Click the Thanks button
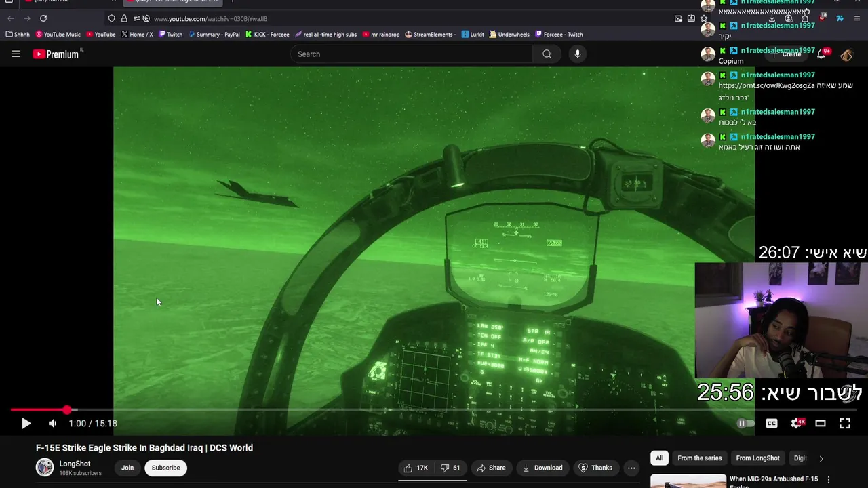 (595, 468)
